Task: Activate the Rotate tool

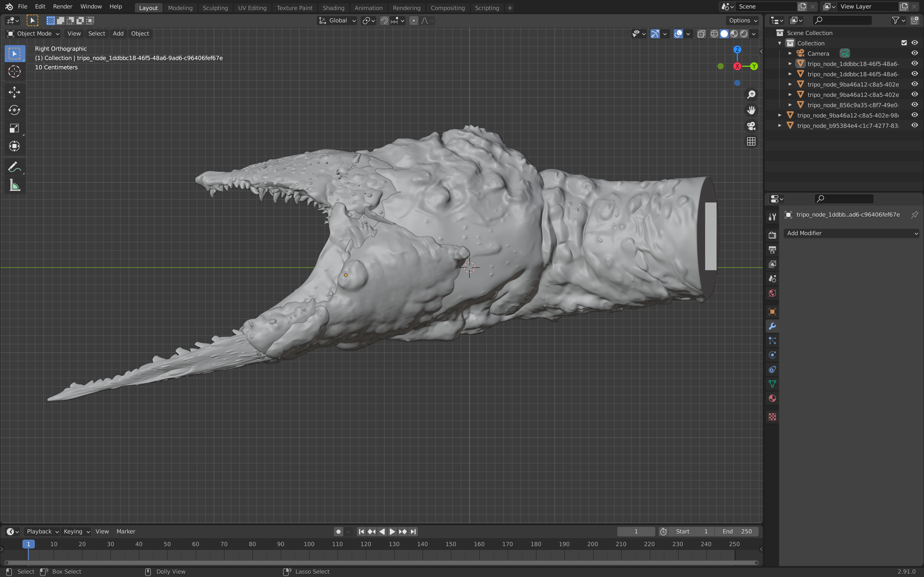Action: [x=14, y=110]
